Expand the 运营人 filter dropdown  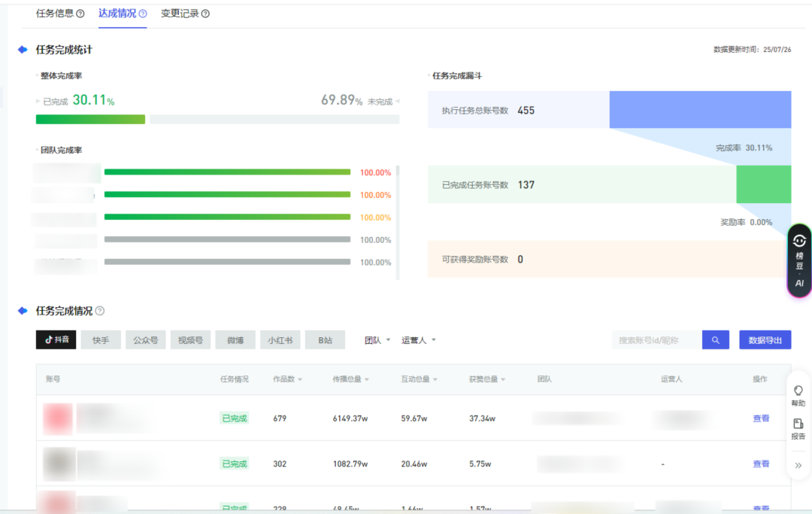pyautogui.click(x=419, y=340)
